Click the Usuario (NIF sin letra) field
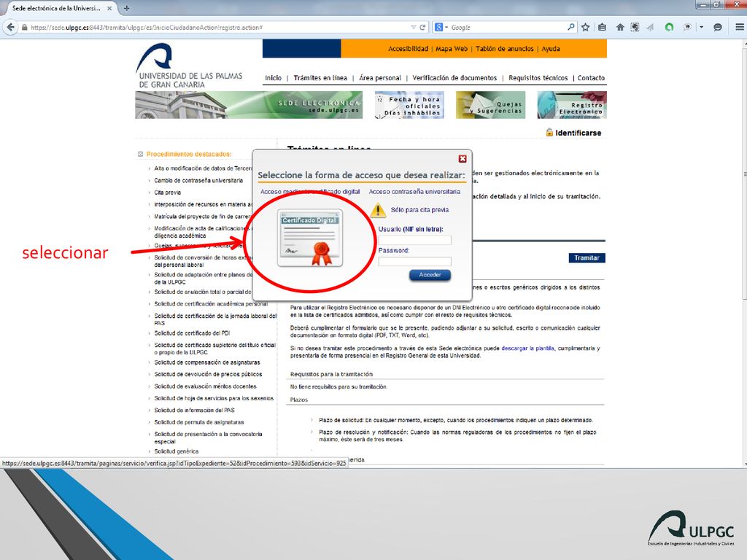747x560 pixels. tap(414, 240)
